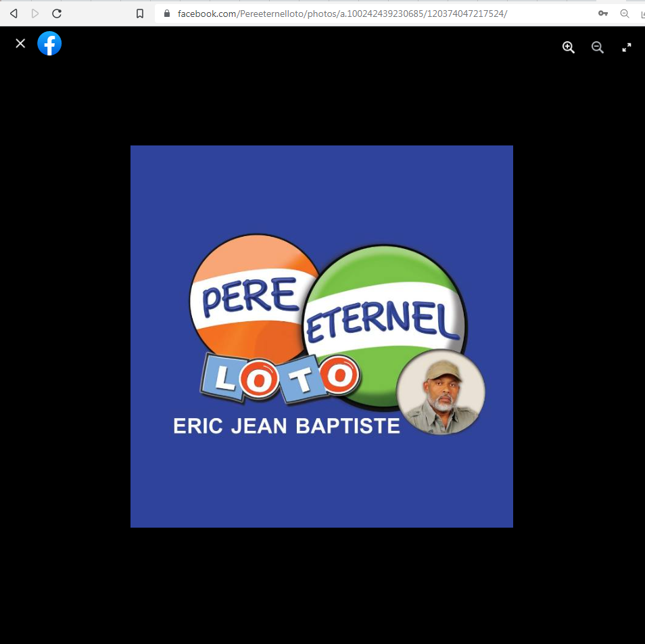Bookmark this page with the bookmark icon
This screenshot has height=644, width=645.
(140, 14)
